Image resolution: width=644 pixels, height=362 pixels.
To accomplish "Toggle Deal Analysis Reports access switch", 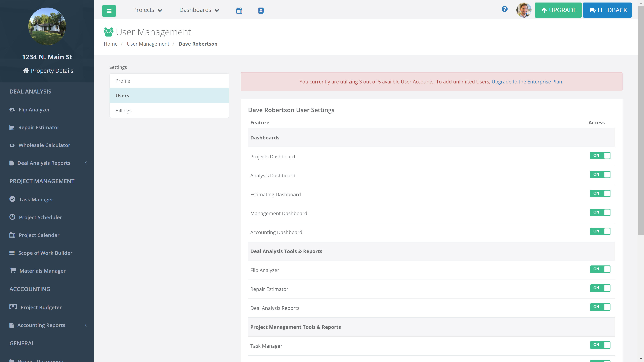I will pyautogui.click(x=600, y=307).
